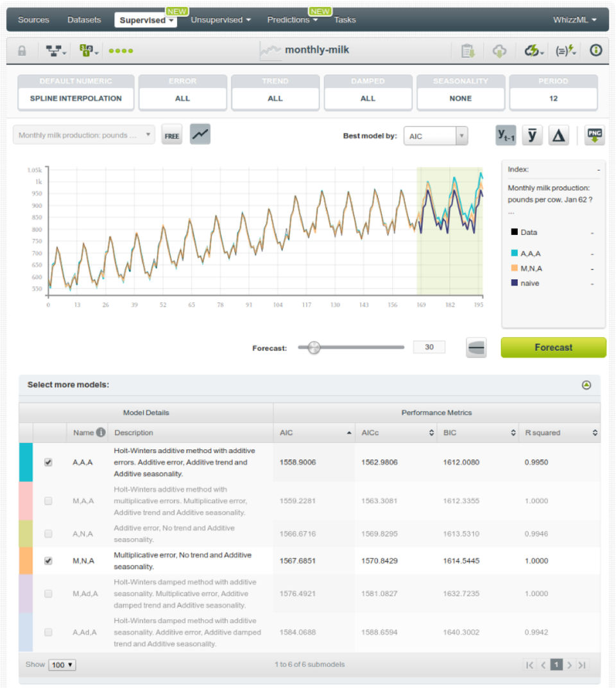Click the ERROR ALL parameter box
Screen dimensions: 616x688
click(182, 92)
